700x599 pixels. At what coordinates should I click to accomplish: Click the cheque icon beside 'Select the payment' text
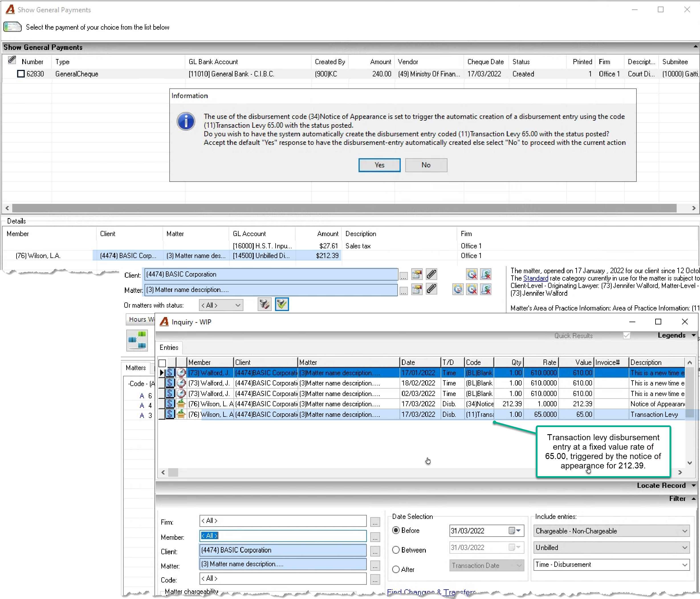click(x=13, y=27)
